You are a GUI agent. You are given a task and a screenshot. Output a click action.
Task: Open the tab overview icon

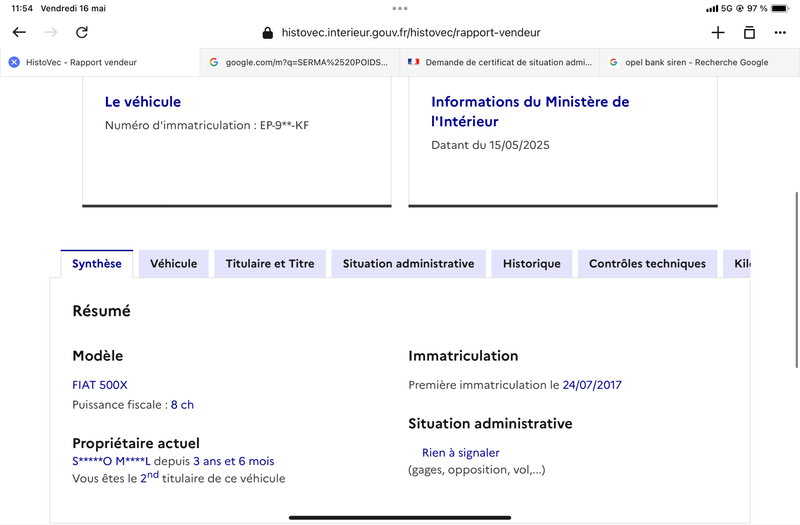point(749,33)
